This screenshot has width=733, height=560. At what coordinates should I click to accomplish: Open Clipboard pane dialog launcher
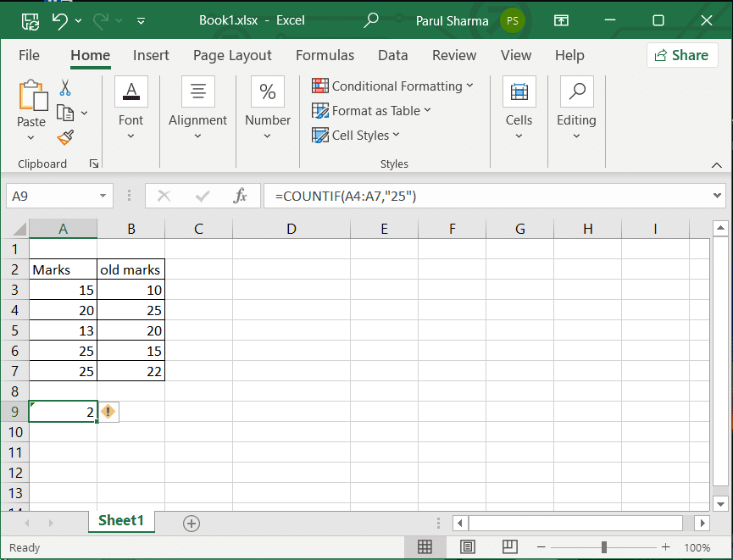click(x=94, y=164)
